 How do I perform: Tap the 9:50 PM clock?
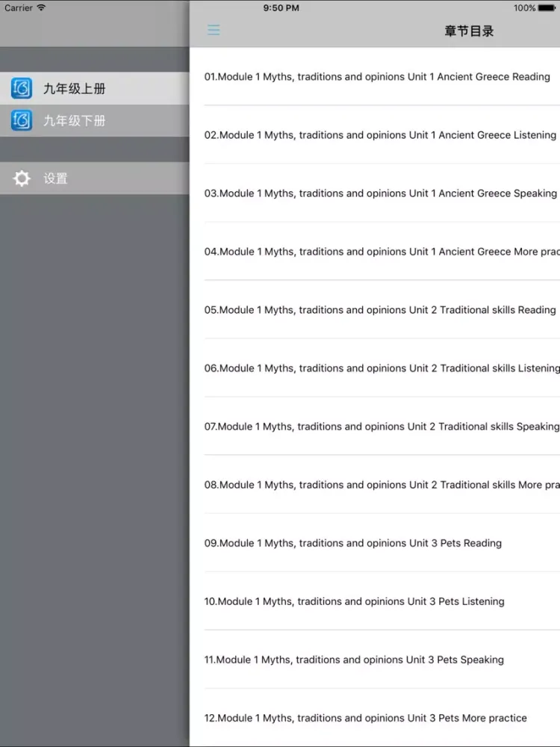tap(281, 7)
